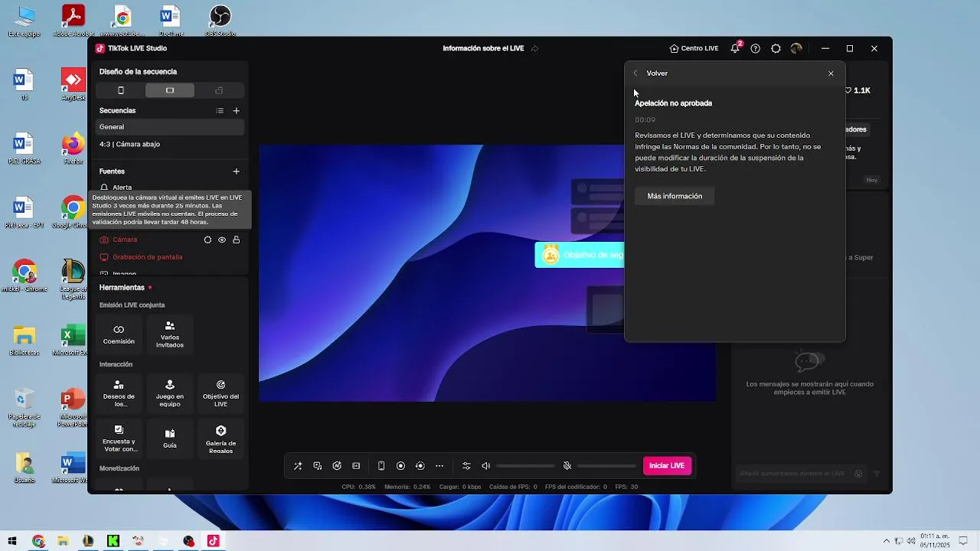Add a new source in Fuentes
The width and height of the screenshot is (980, 551).
[236, 171]
